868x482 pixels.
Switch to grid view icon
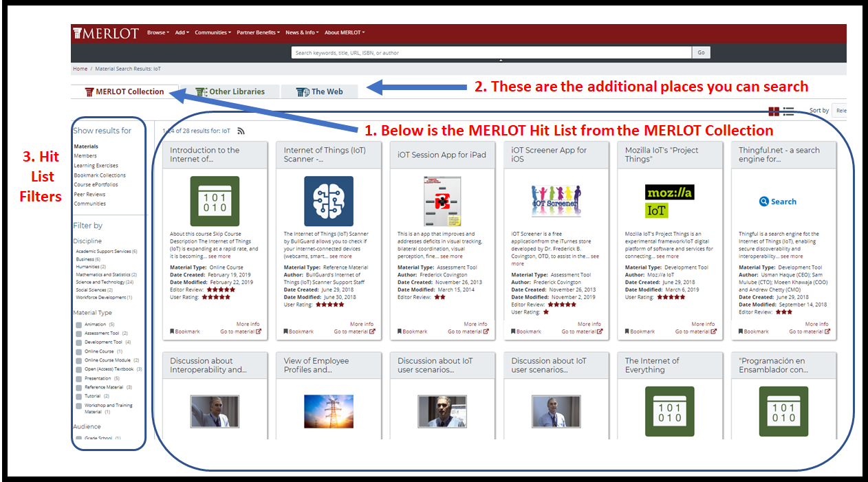coord(774,111)
